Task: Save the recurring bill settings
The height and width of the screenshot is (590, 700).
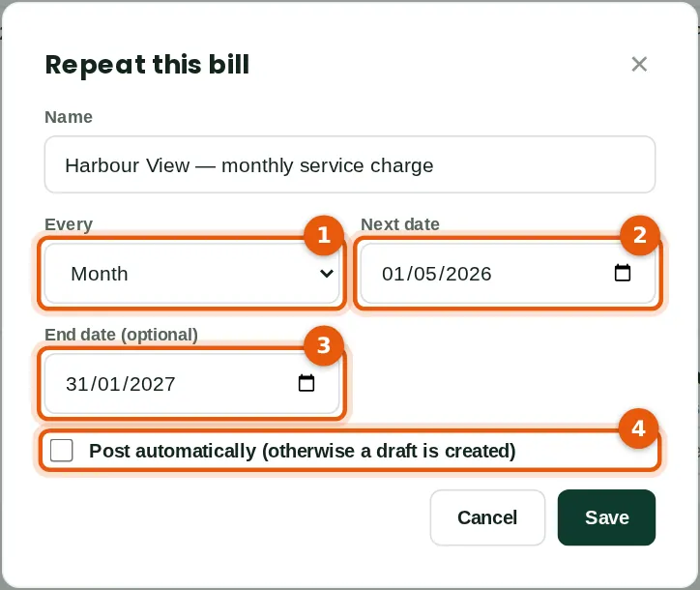Action: (x=606, y=517)
